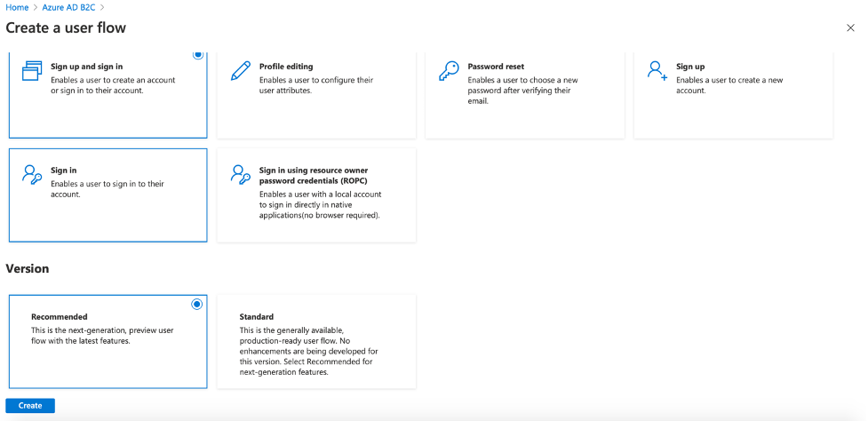
Task: Click the Sign up person-plus icon
Action: pos(657,71)
